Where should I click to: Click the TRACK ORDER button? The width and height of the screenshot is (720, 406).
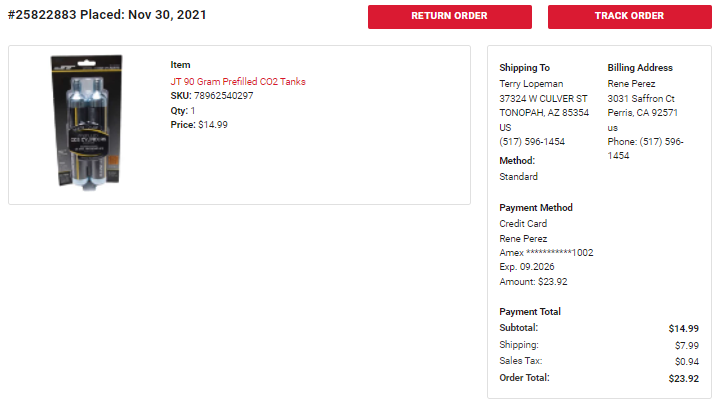click(x=630, y=17)
